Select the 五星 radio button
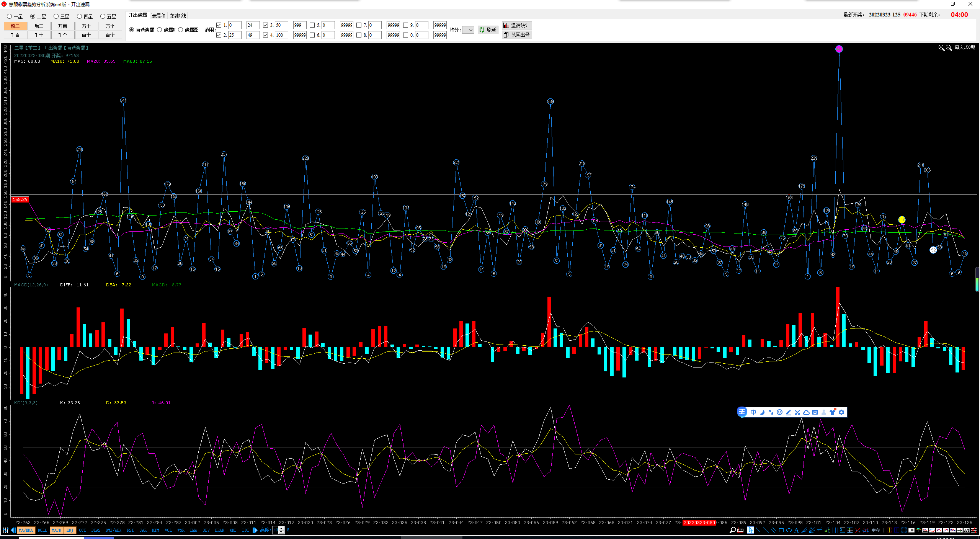Viewport: 980px width, 539px height. (103, 16)
